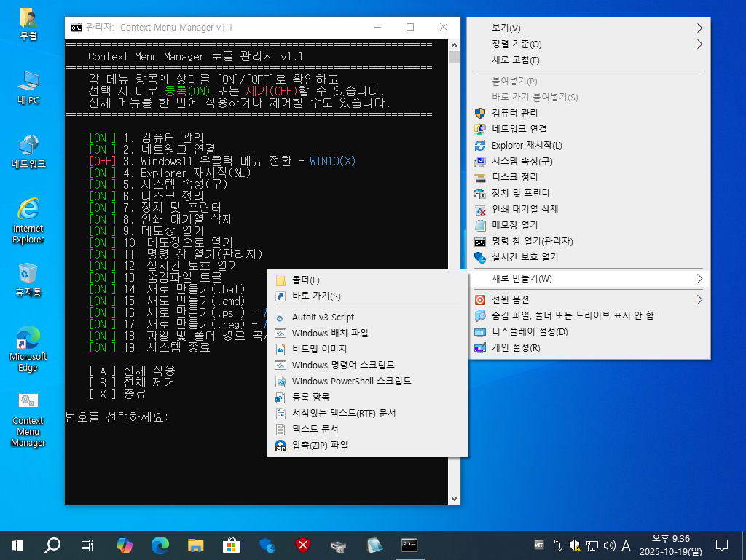Click the 네트워크 연결 menu icon
This screenshot has height=560, width=746.
tap(480, 130)
